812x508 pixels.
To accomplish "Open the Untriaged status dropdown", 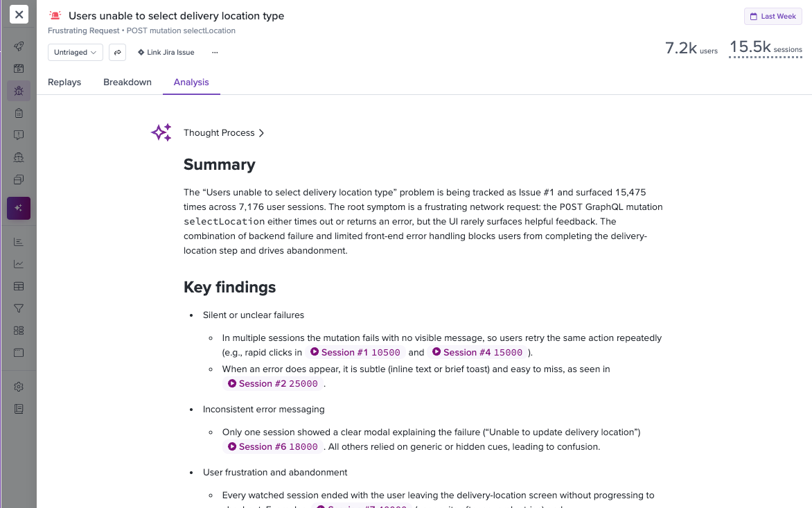I will [75, 52].
